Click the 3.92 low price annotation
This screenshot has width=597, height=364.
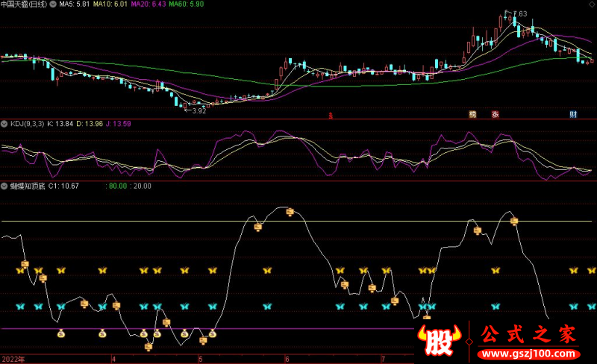tap(197, 110)
